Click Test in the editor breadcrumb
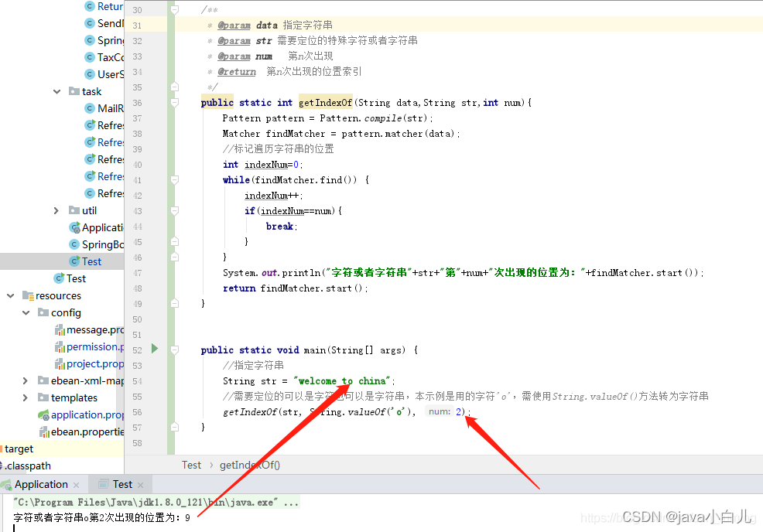The image size is (763, 532). click(x=191, y=465)
